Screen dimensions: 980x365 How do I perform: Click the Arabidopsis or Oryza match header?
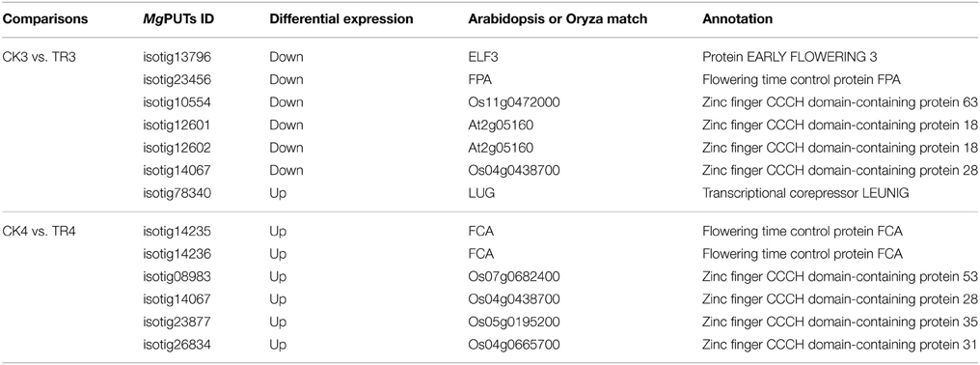558,19
